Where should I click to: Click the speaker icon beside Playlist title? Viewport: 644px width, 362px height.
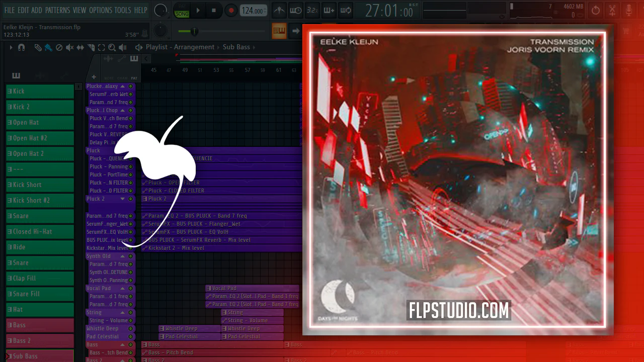(x=139, y=47)
